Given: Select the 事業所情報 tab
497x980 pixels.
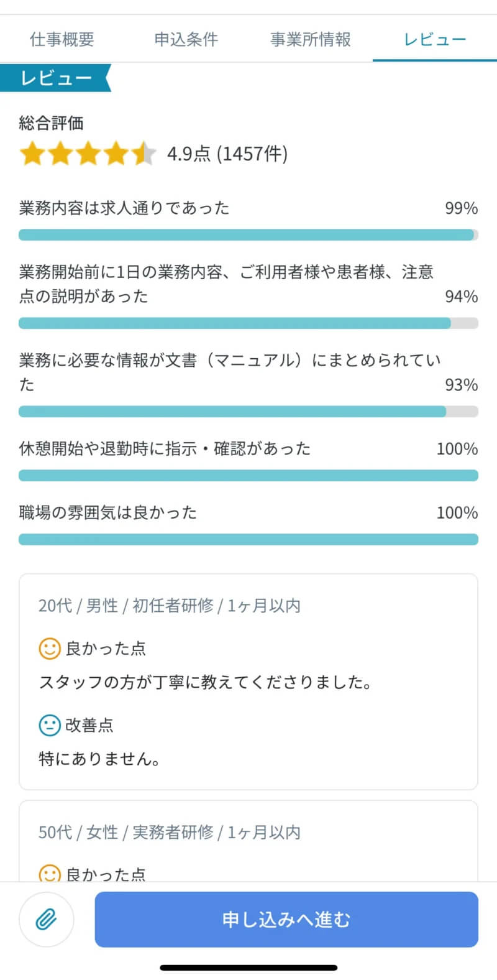Looking at the screenshot, I should (310, 38).
